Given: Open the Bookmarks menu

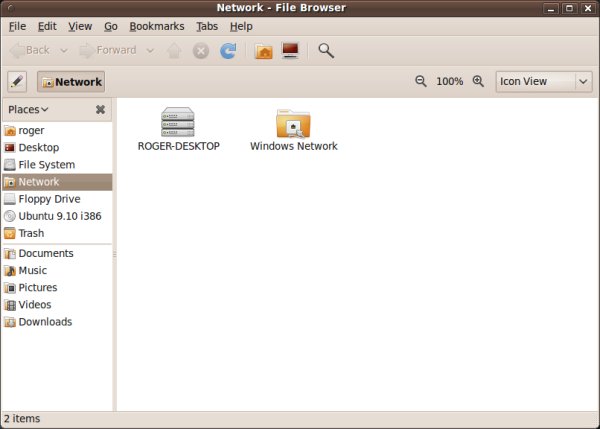Looking at the screenshot, I should pyautogui.click(x=157, y=26).
